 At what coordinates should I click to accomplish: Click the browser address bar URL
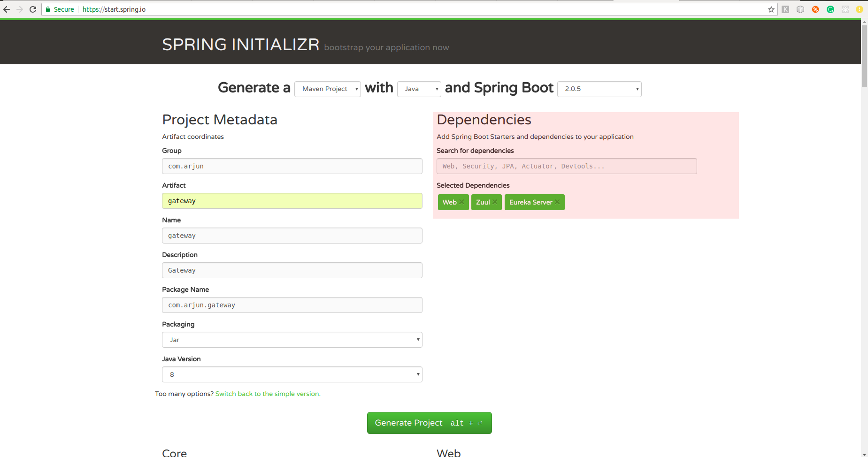(114, 9)
